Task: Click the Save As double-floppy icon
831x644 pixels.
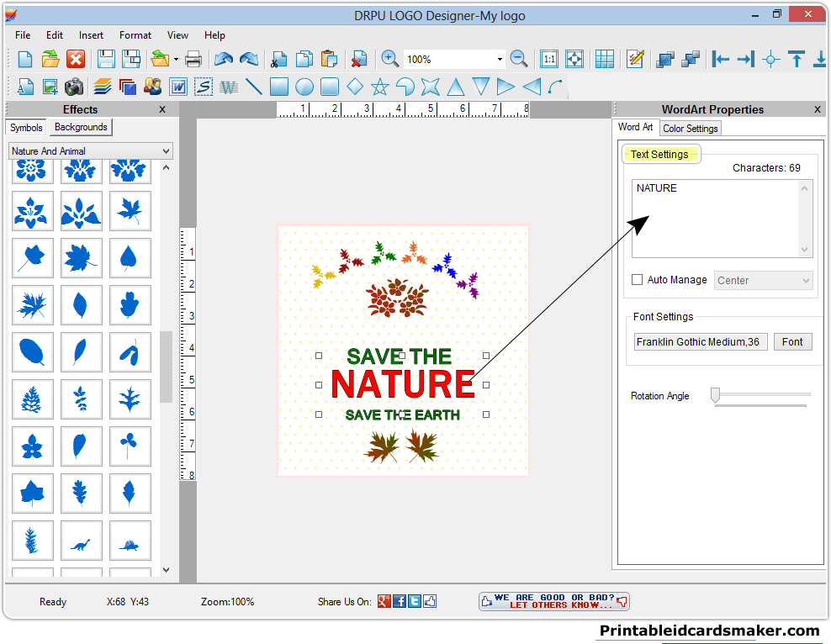Action: click(131, 59)
